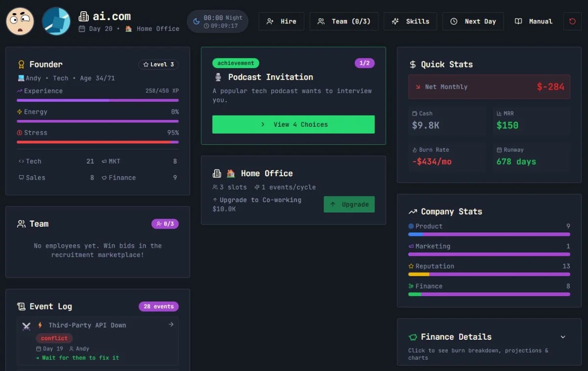Click Upgrade for the Co-working space
The height and width of the screenshot is (371, 588).
[x=349, y=204]
